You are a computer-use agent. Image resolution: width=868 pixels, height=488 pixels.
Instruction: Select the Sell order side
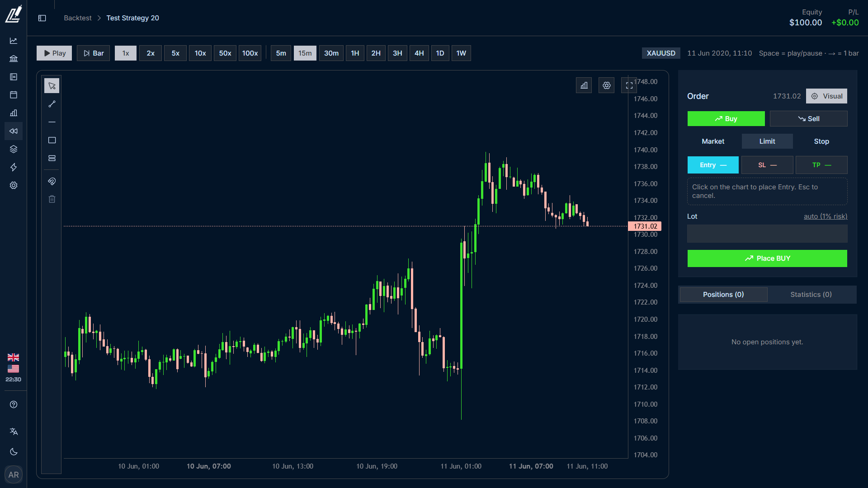(x=809, y=119)
